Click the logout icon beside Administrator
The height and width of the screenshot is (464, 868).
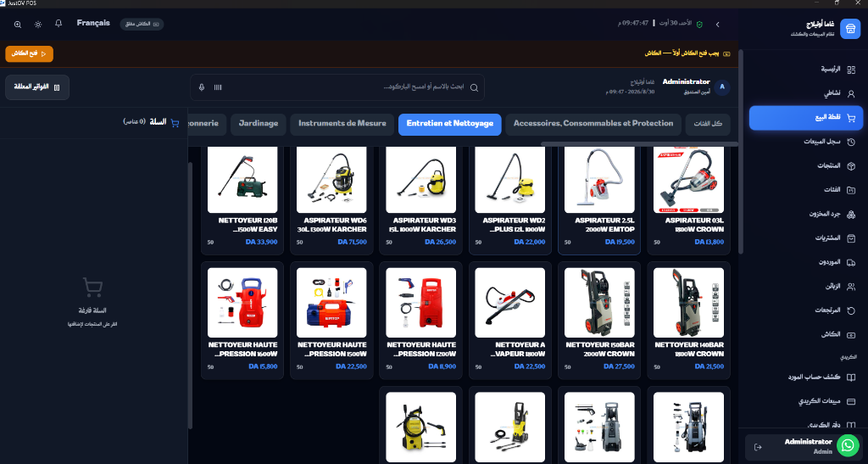point(759,447)
